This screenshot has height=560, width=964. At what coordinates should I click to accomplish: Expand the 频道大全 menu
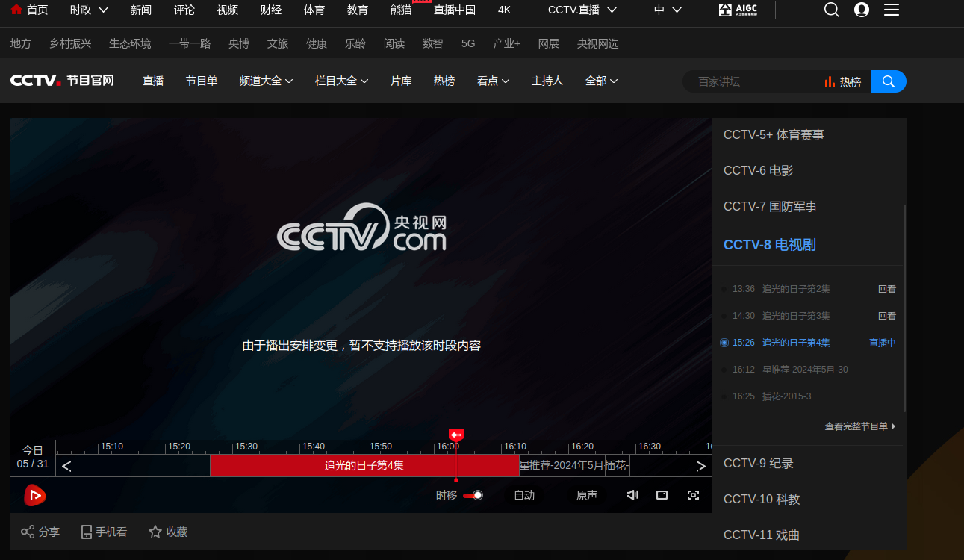pos(266,81)
